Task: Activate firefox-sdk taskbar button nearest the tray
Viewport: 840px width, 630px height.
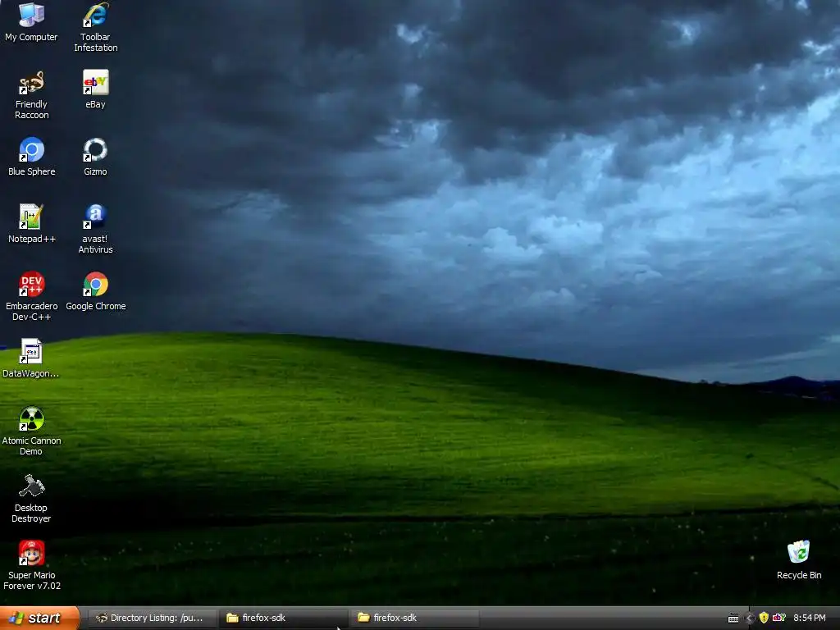Action: (414, 618)
